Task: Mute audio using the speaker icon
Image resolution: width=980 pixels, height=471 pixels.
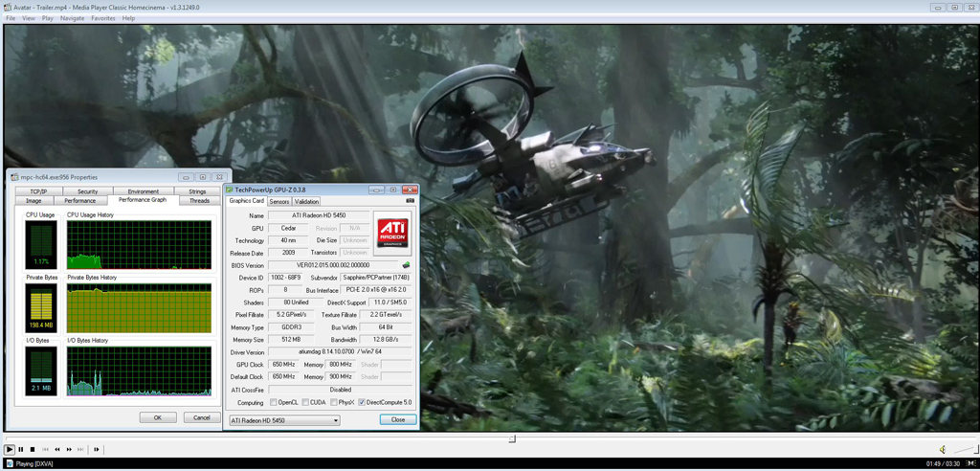Action: pyautogui.click(x=942, y=449)
